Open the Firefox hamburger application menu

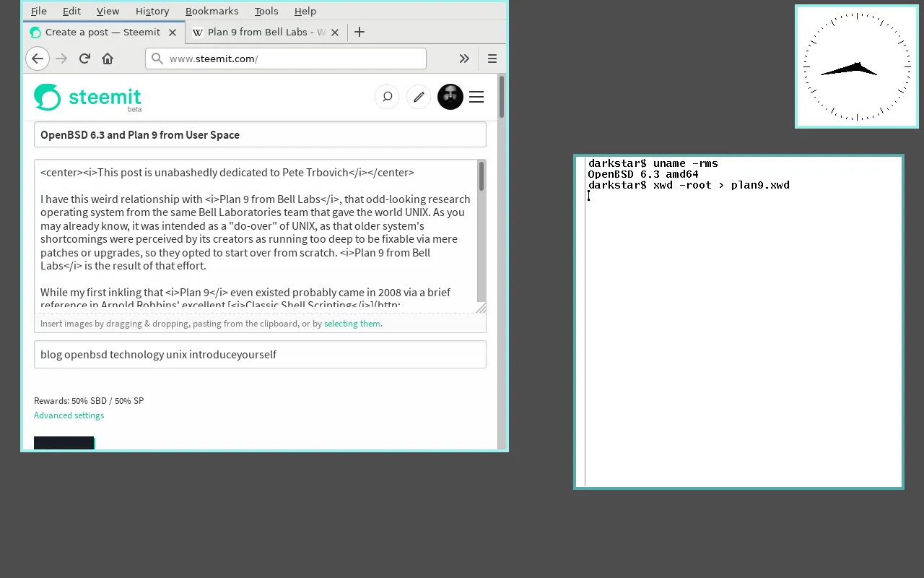(x=492, y=59)
